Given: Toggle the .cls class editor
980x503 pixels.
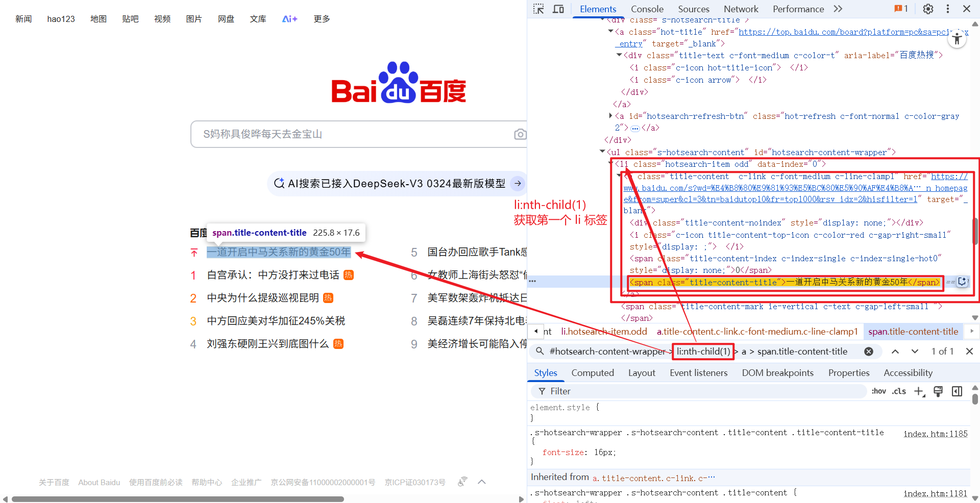Looking at the screenshot, I should 899,391.
